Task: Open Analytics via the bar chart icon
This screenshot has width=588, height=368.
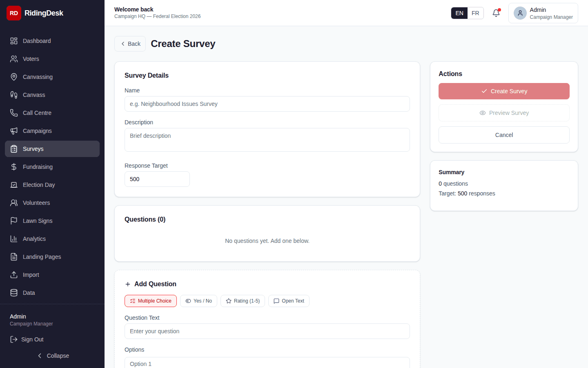Action: [13, 239]
